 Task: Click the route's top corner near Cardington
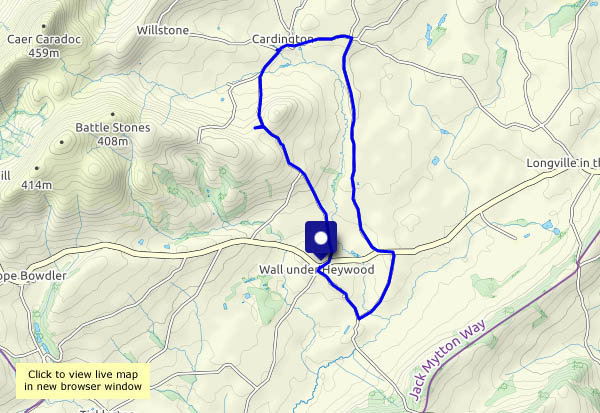pos(349,37)
